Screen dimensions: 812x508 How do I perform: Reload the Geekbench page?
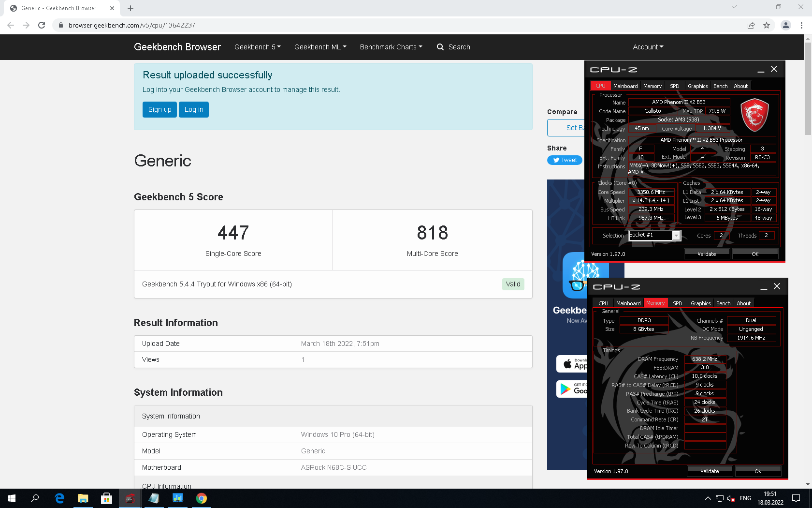pyautogui.click(x=42, y=25)
